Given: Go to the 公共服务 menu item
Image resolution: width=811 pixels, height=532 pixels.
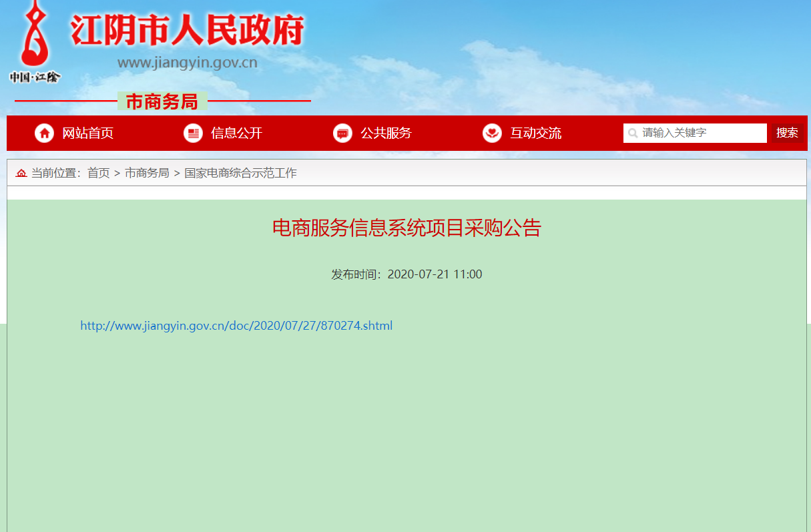Looking at the screenshot, I should pyautogui.click(x=386, y=134).
